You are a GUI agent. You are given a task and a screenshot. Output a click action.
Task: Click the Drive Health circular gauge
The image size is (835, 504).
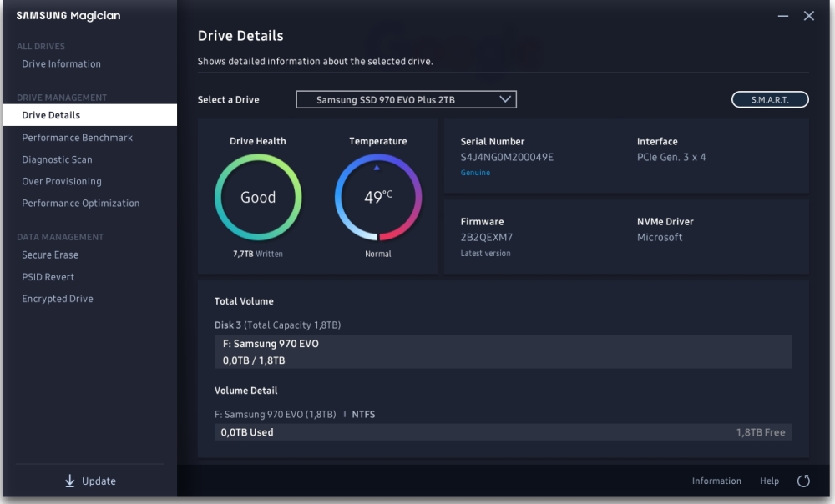click(x=258, y=198)
